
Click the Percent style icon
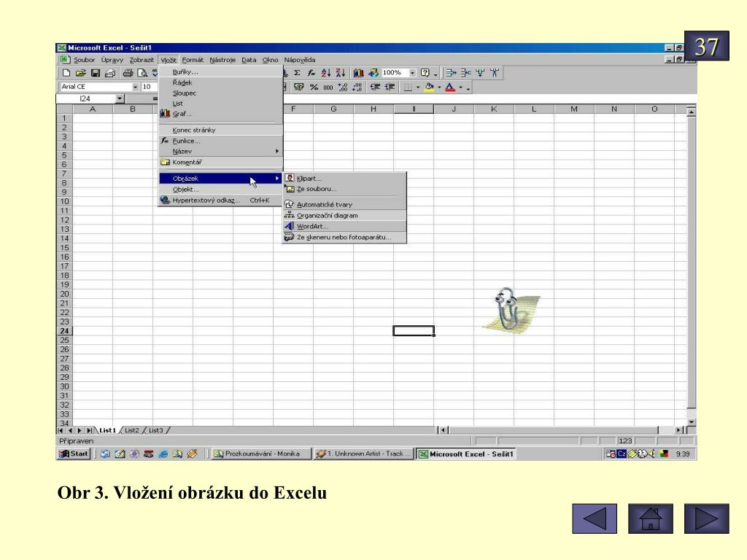pos(314,87)
